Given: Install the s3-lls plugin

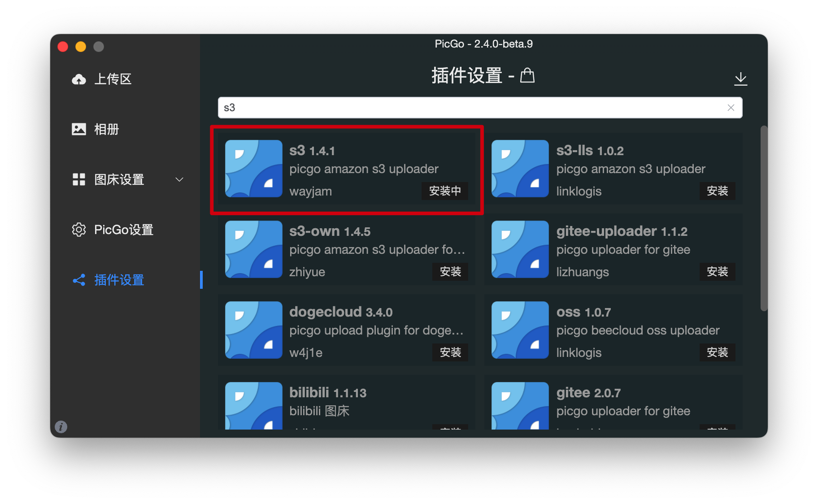Looking at the screenshot, I should [x=718, y=191].
